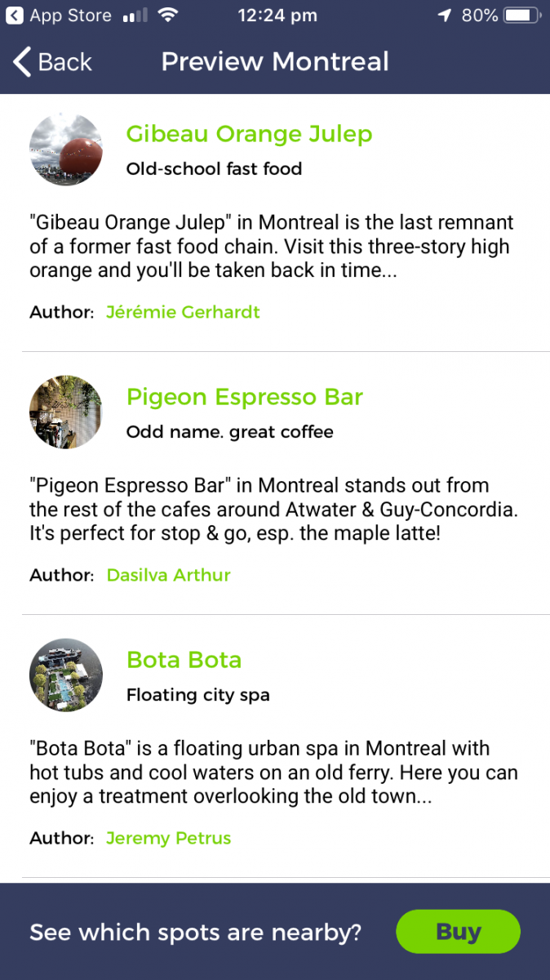This screenshot has height=980, width=550.
Task: Tap author Jeremy Petrus link
Action: (168, 838)
